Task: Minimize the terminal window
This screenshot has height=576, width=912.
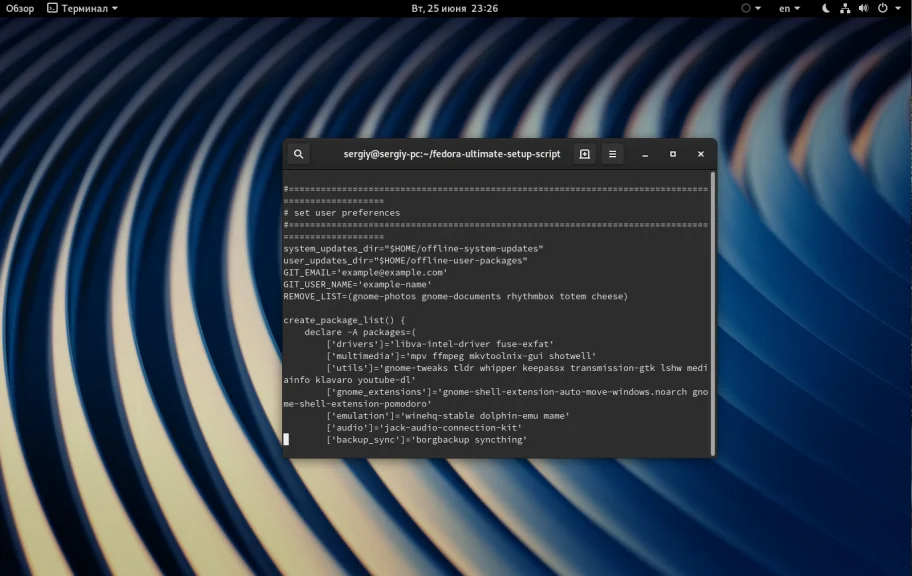Action: (x=645, y=154)
